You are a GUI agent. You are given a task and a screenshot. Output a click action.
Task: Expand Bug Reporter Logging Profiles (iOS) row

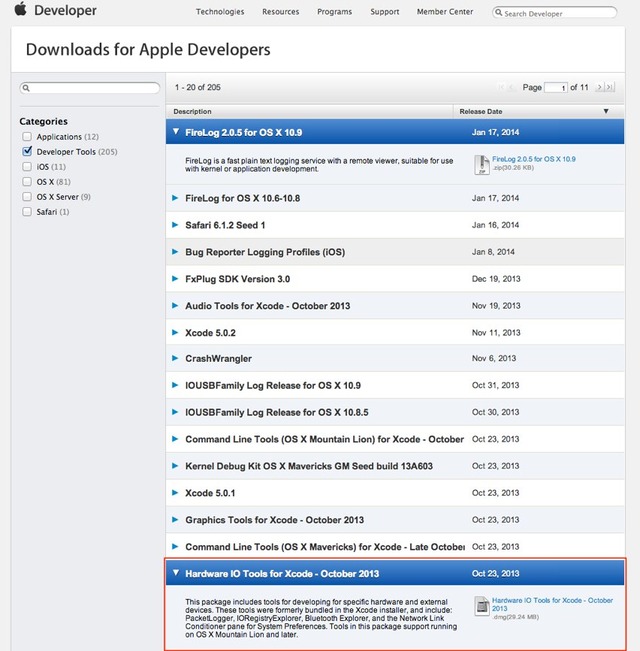click(175, 252)
